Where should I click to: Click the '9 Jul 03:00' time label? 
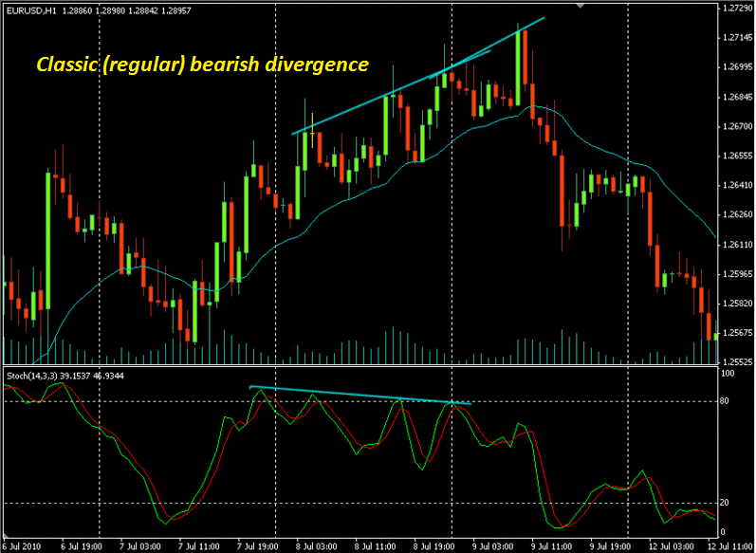tap(493, 547)
